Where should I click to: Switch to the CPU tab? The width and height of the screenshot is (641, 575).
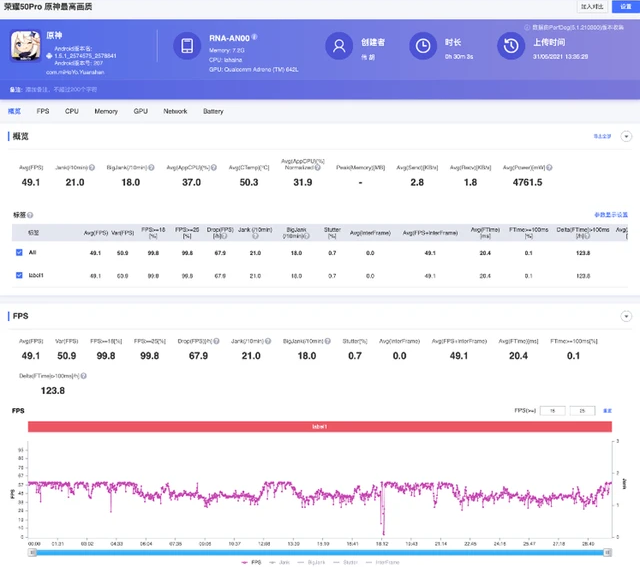(72, 111)
